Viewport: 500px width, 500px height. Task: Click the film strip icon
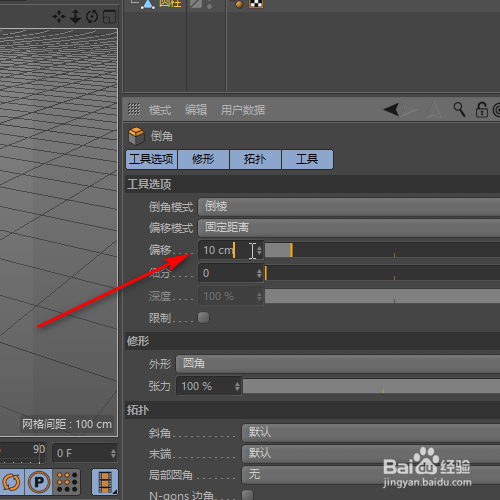point(105,482)
